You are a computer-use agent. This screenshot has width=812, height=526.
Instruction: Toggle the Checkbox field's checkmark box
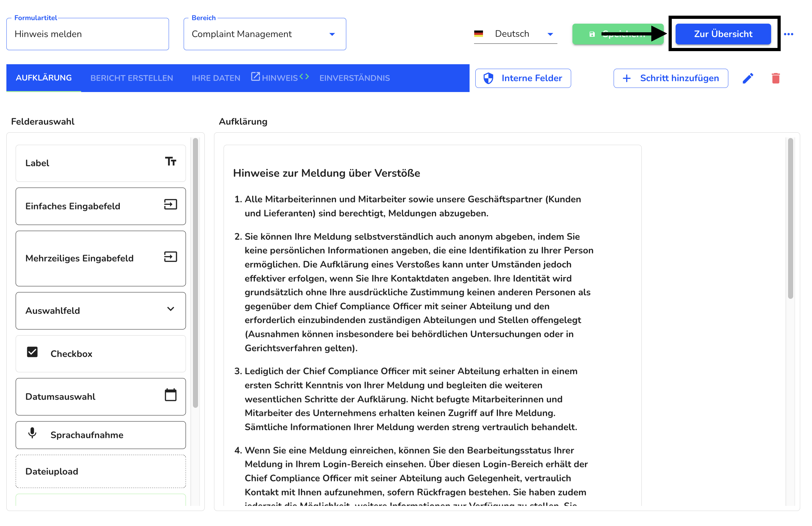coord(32,352)
